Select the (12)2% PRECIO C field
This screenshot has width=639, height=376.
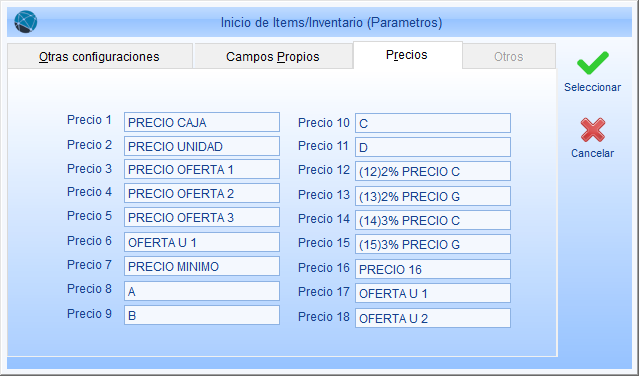433,172
